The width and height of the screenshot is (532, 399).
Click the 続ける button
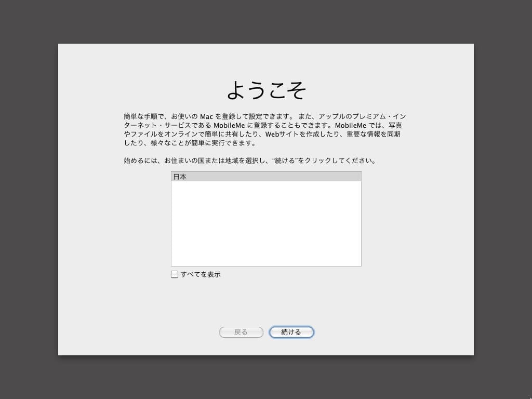(x=291, y=332)
